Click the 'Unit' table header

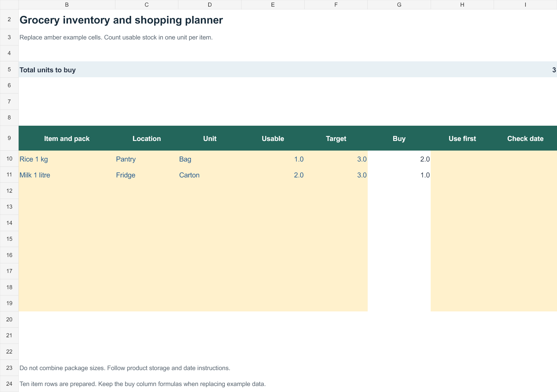[x=210, y=138]
